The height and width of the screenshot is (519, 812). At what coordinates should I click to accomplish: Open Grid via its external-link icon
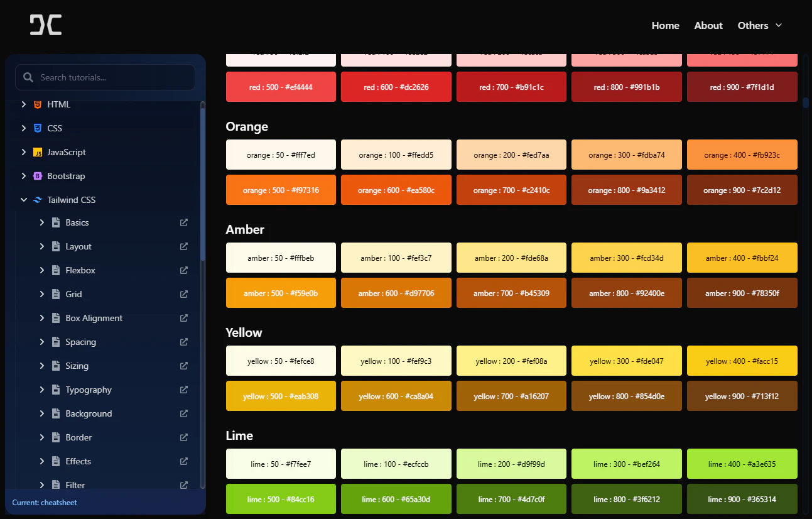pos(183,294)
